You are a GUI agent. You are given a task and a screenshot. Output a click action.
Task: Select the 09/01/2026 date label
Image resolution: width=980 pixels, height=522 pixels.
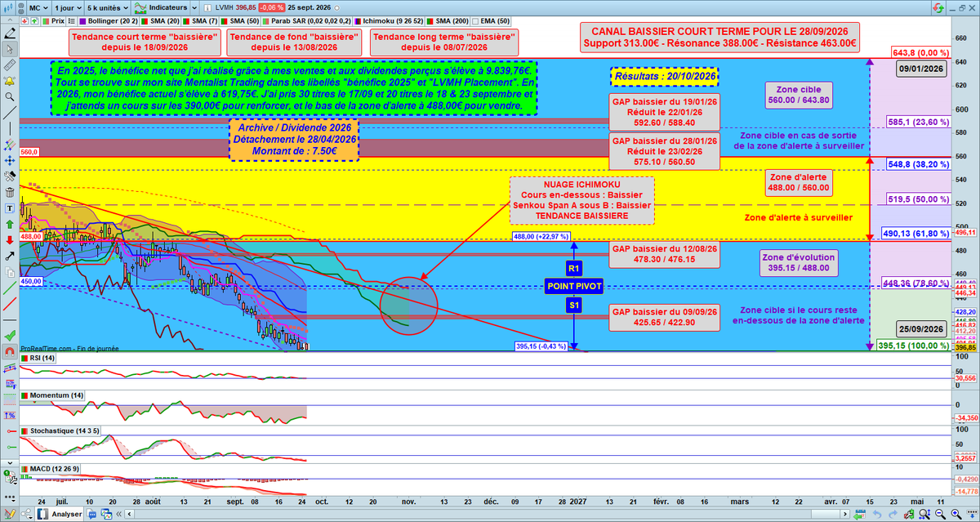coord(922,69)
